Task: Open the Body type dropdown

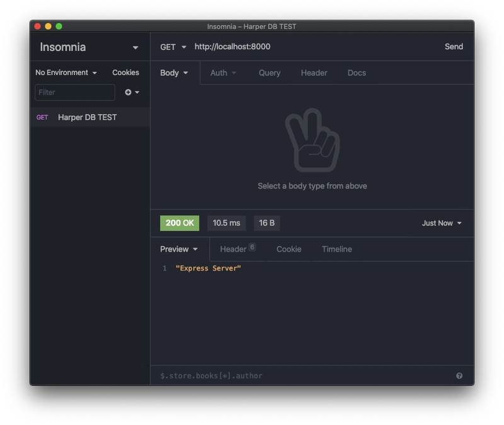Action: coord(174,73)
